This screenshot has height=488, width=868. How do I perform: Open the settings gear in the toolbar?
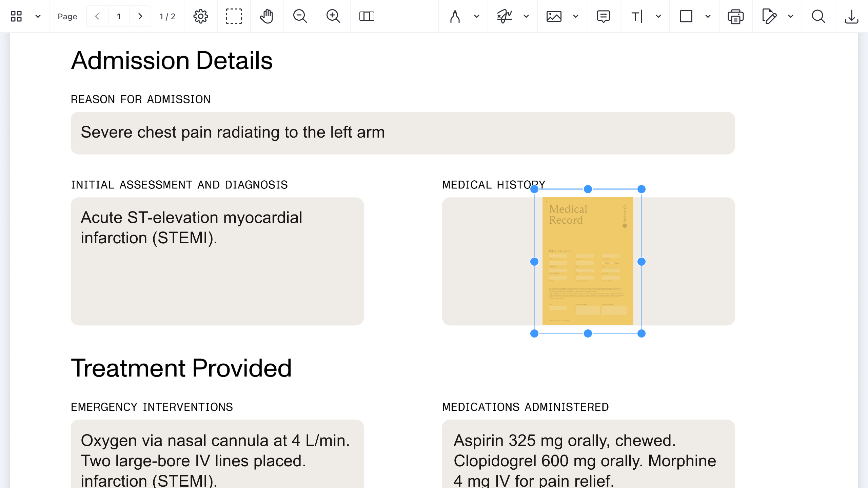coord(200,16)
